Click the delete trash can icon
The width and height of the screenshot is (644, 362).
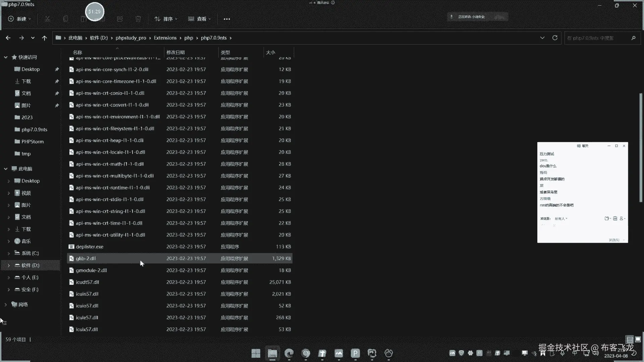click(138, 19)
